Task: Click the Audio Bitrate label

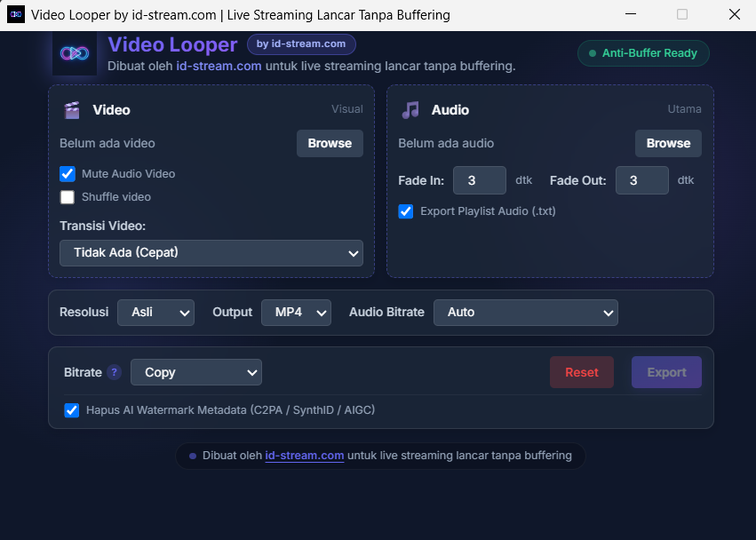Action: tap(386, 313)
